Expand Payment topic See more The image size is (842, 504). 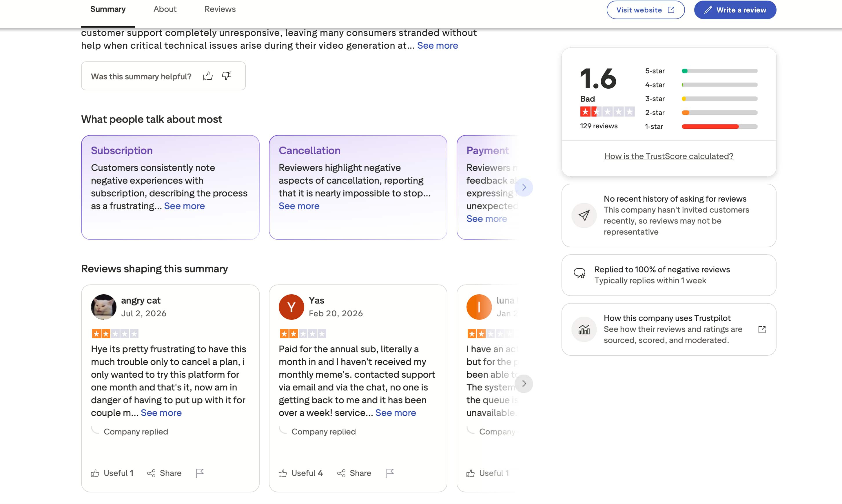point(487,219)
